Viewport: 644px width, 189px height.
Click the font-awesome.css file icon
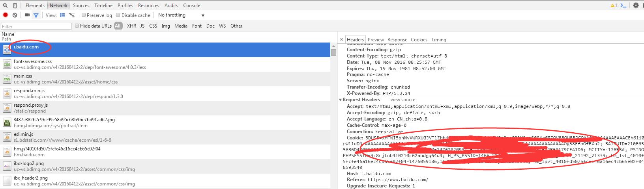7,64
